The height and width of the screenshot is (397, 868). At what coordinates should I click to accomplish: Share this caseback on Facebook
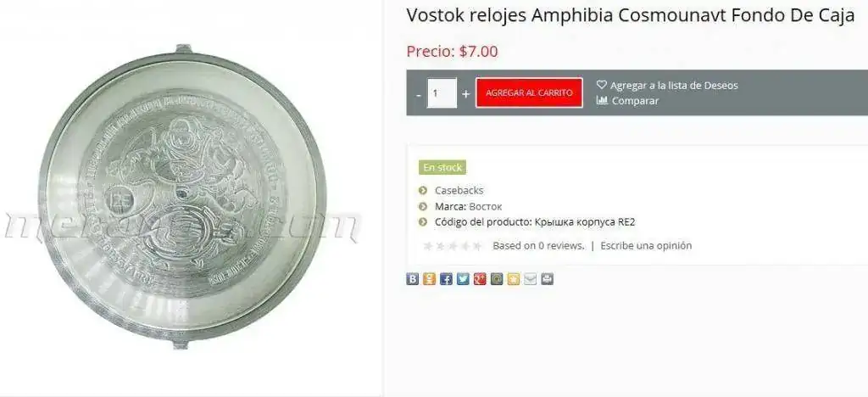446,279
